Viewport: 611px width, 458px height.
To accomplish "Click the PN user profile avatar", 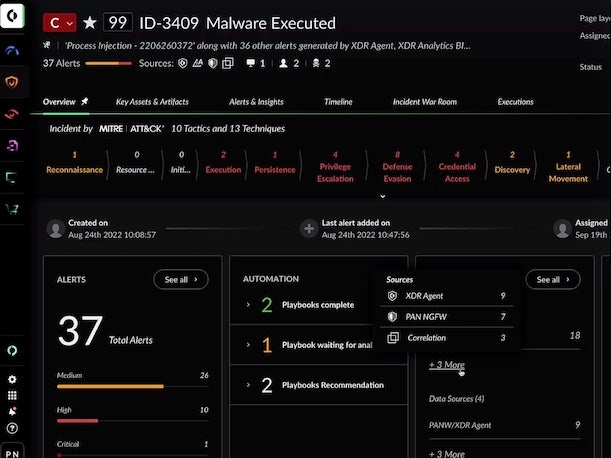I will pos(12,449).
